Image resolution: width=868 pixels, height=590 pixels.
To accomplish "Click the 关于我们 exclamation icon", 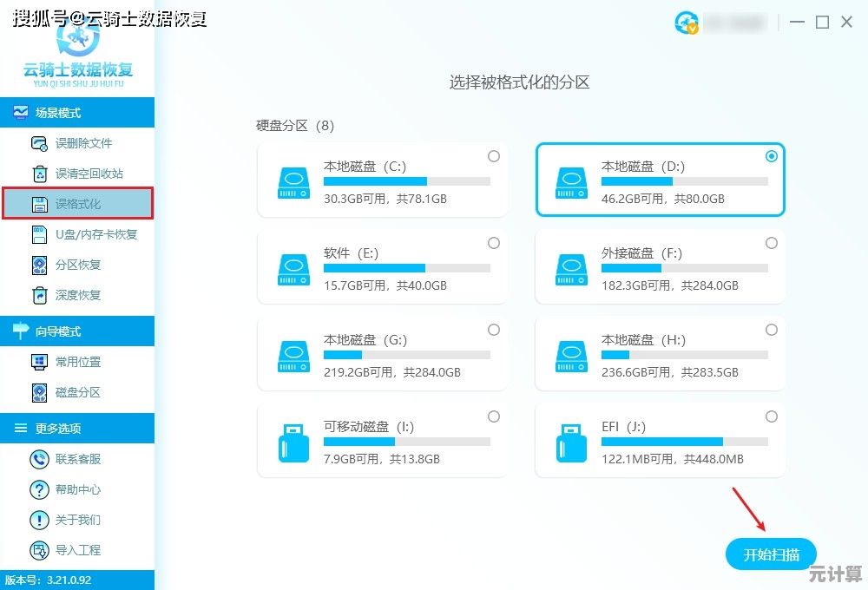I will pyautogui.click(x=39, y=520).
